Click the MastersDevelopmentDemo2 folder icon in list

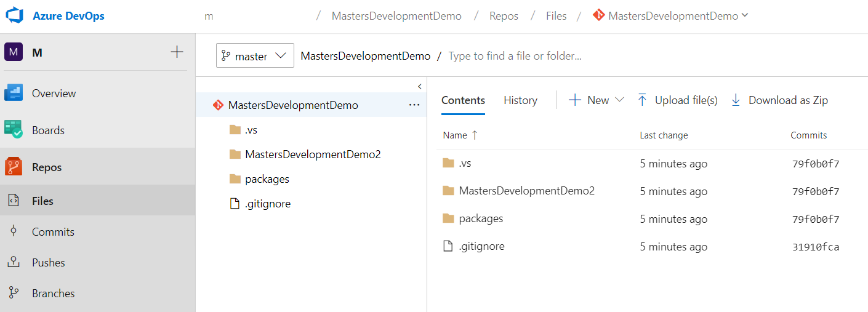448,191
